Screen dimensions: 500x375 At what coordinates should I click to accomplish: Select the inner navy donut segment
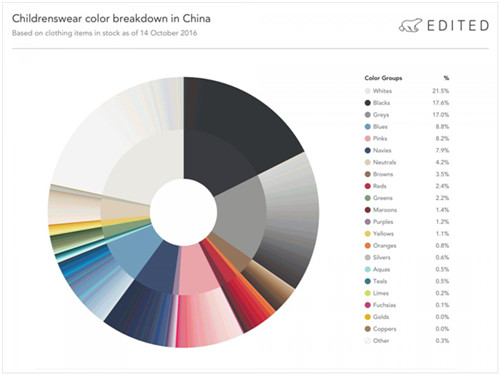coord(159,268)
